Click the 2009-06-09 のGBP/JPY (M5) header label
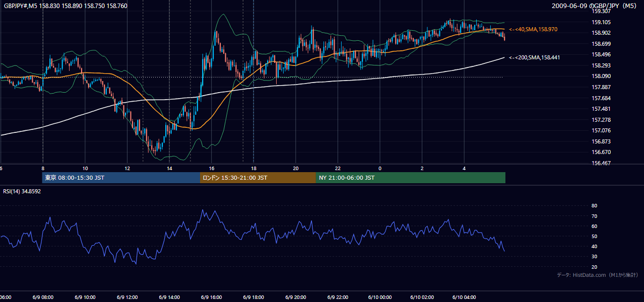Image resolution: width=644 pixels, height=302 pixels. 595,6
